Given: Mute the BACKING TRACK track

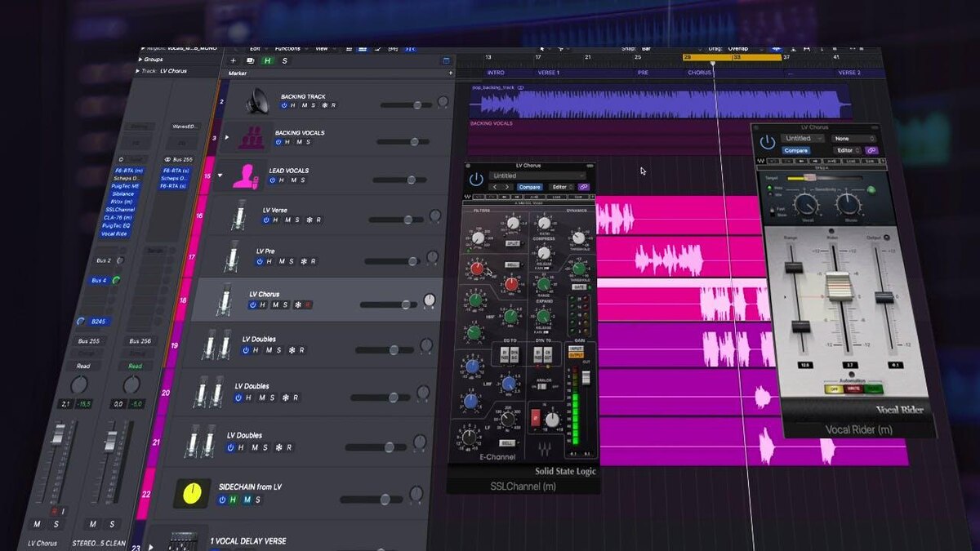Looking at the screenshot, I should point(304,105).
